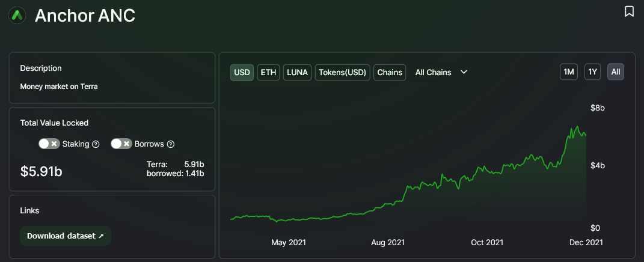Enable the Borrows switch

[121, 144]
